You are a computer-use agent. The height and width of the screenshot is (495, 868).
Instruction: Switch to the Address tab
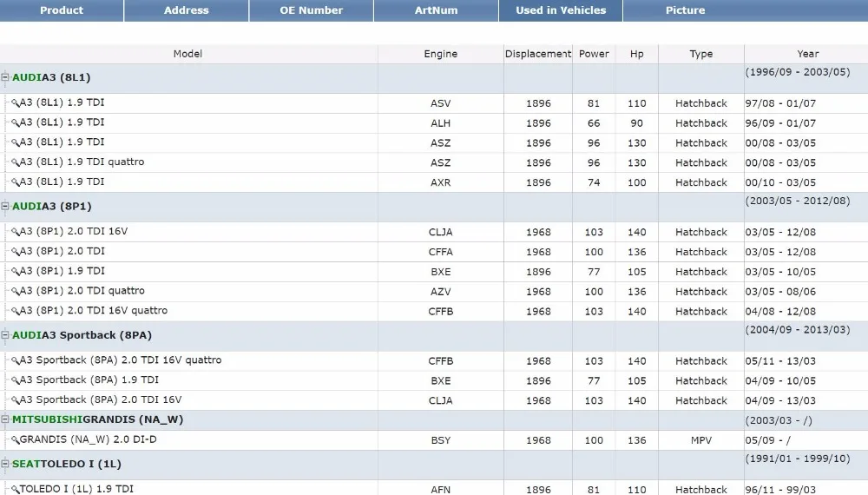pos(186,10)
